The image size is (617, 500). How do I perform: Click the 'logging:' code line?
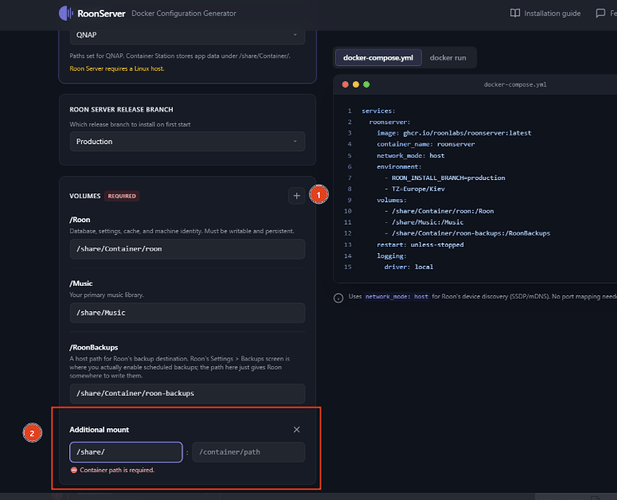(392, 256)
